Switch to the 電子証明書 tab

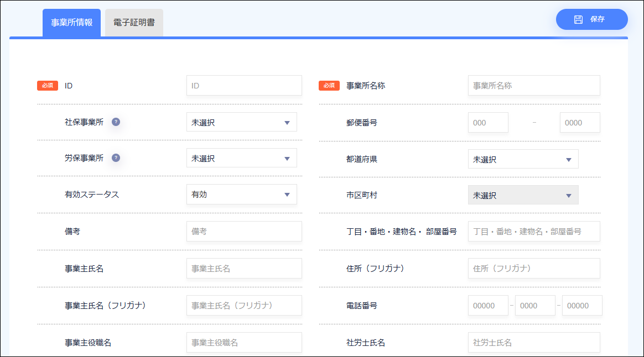coord(134,23)
